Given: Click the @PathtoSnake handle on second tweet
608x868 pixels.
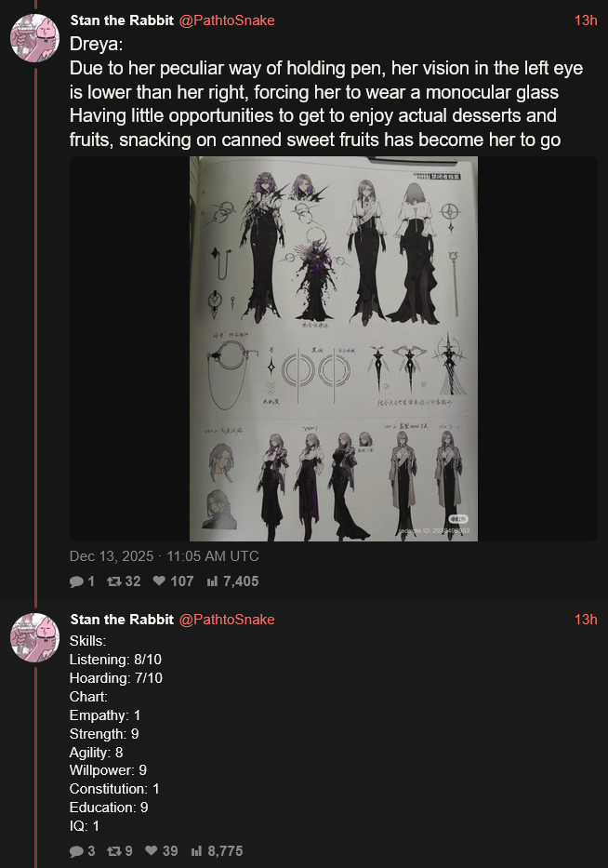Looking at the screenshot, I should pyautogui.click(x=227, y=620).
